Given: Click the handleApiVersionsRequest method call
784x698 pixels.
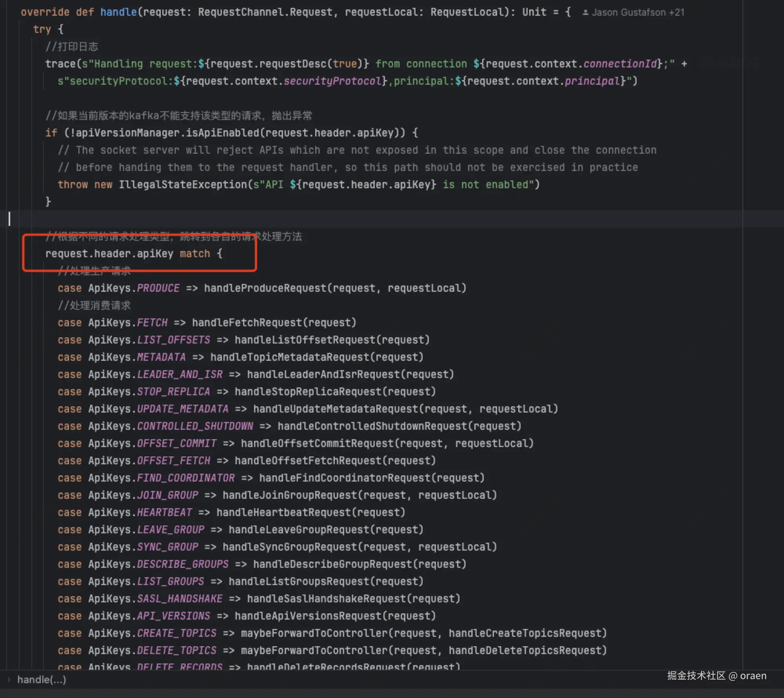Looking at the screenshot, I should (308, 616).
